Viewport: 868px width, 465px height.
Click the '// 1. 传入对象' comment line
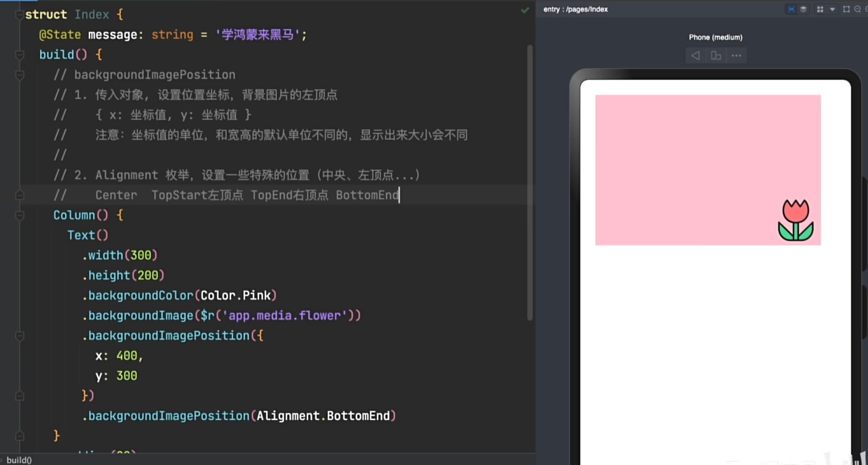(x=195, y=95)
